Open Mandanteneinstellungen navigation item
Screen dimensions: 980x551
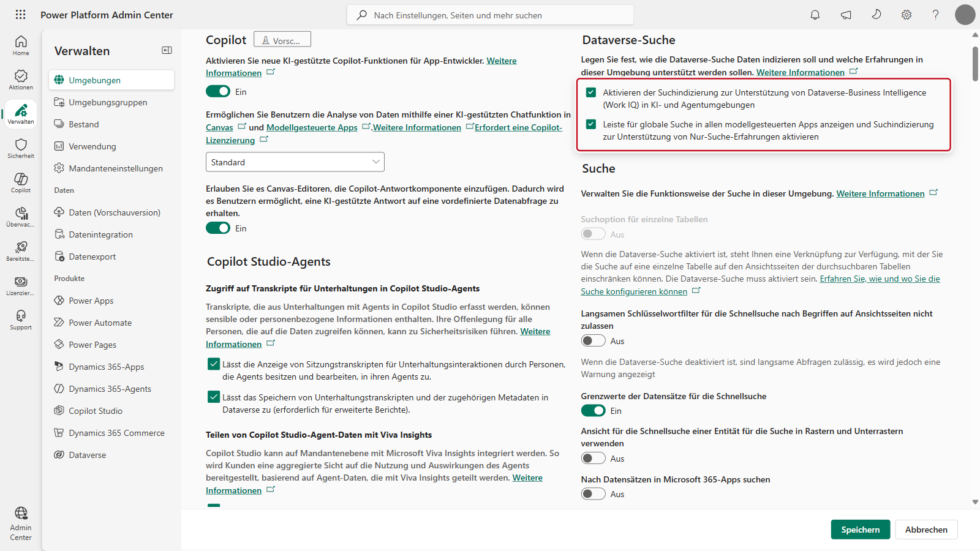point(111,168)
